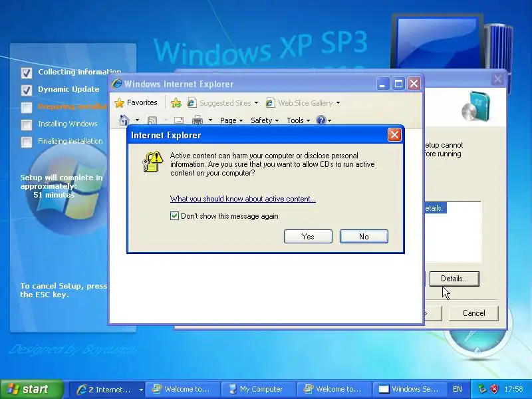
Task: Open the Suggested Sites item
Action: pos(219,103)
